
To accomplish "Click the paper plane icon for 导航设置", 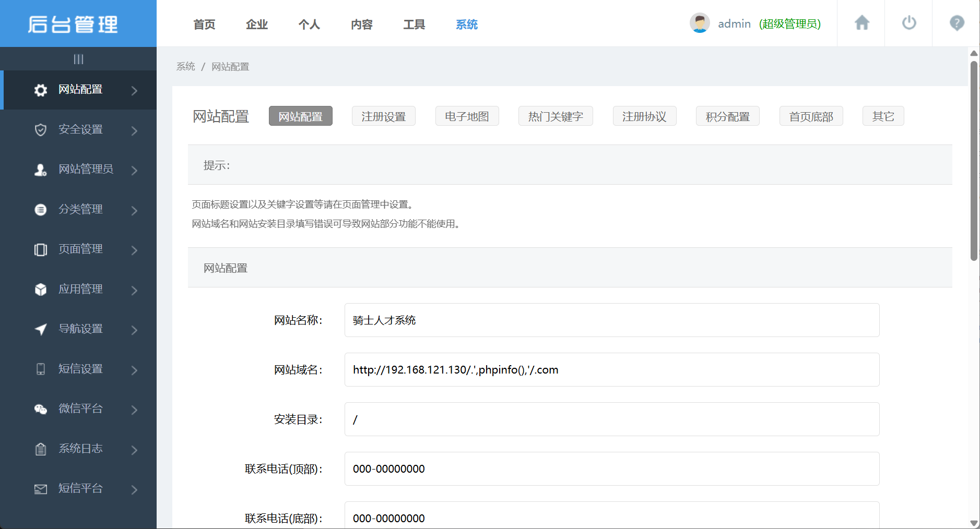I will (x=41, y=329).
